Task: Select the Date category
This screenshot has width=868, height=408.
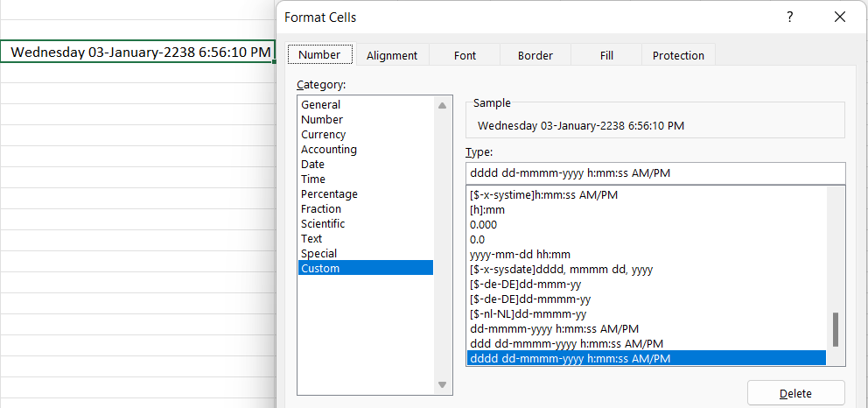Action: coord(312,165)
